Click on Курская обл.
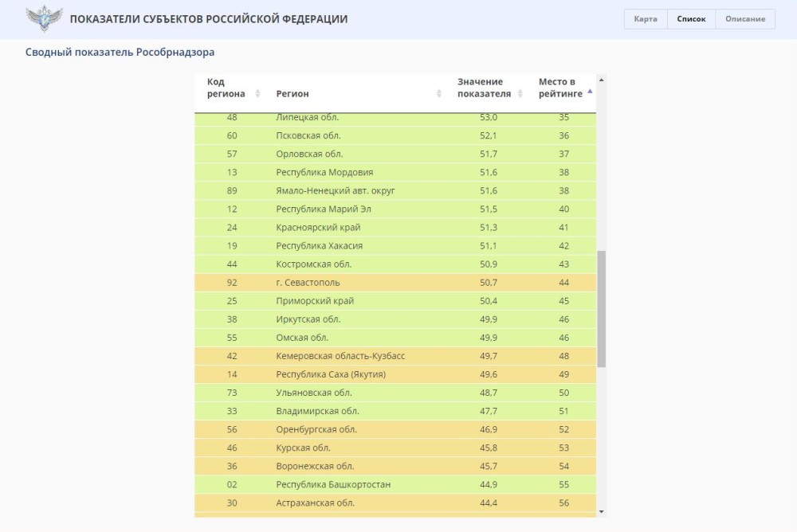 coord(303,448)
